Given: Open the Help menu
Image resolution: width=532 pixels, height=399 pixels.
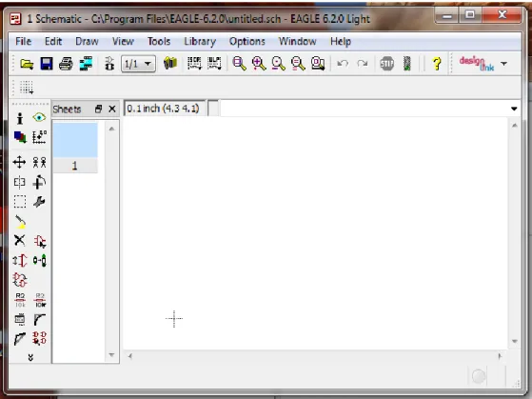Looking at the screenshot, I should tap(341, 42).
